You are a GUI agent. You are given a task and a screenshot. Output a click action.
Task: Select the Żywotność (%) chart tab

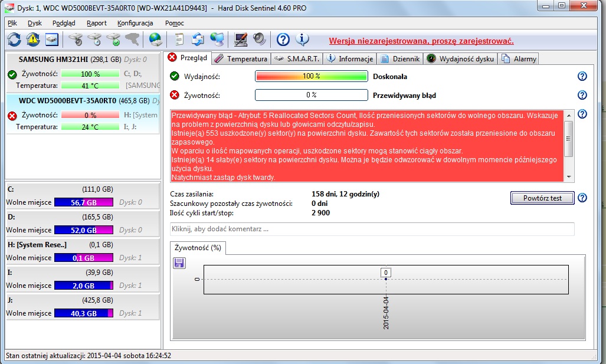(198, 248)
